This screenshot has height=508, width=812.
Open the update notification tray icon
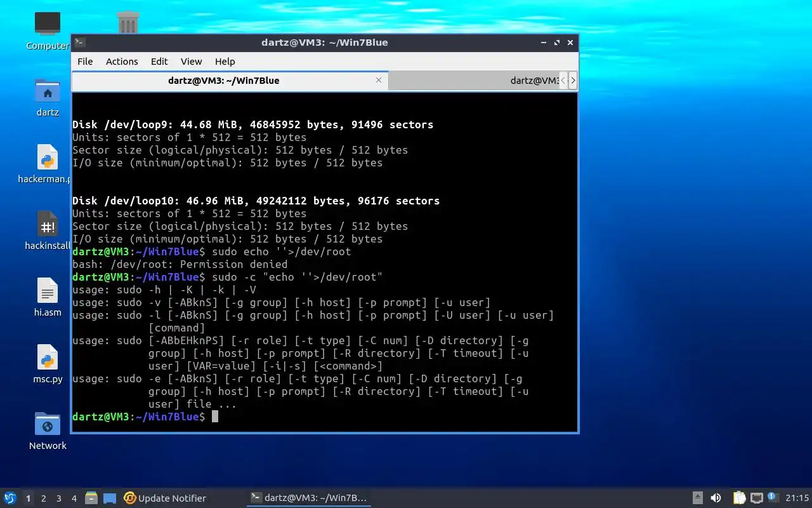773,497
